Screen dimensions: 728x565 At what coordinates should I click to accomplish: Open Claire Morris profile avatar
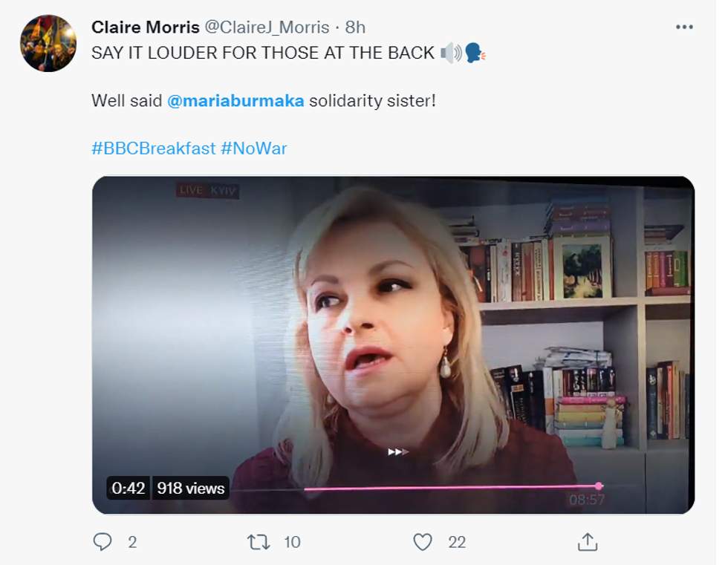tap(48, 44)
